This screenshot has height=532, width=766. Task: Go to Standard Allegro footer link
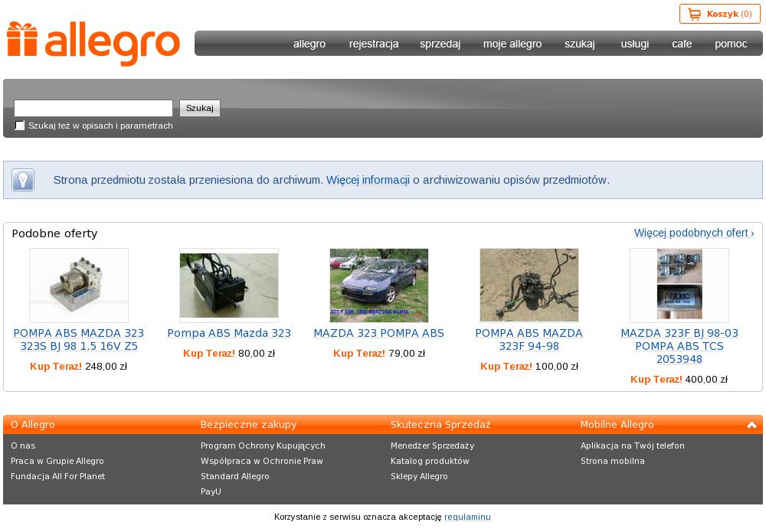tap(235, 476)
